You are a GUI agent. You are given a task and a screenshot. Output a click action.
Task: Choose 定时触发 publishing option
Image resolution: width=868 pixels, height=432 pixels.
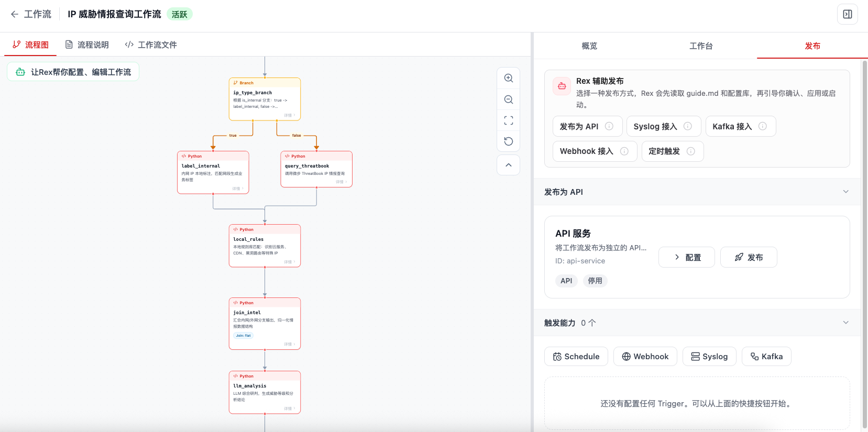point(673,151)
